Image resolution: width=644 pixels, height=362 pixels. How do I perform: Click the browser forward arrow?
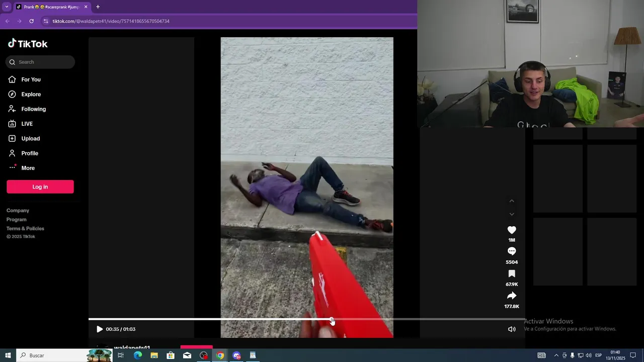click(19, 21)
